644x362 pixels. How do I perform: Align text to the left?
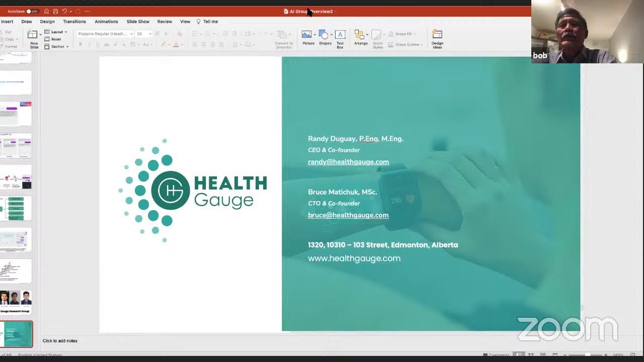tap(195, 45)
